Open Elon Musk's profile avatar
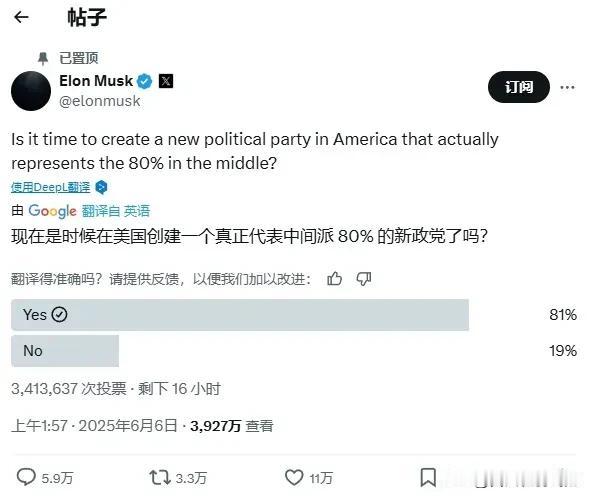This screenshot has height=500, width=592. click(31, 91)
